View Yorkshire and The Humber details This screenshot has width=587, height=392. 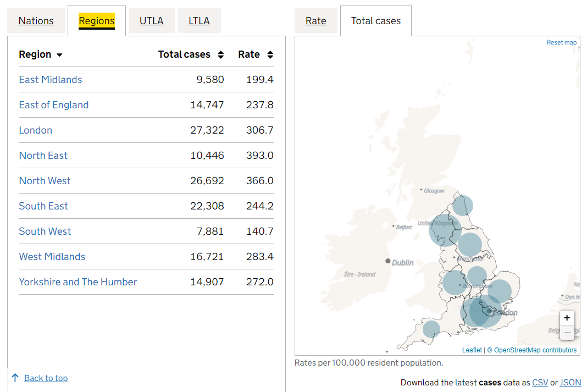78,282
